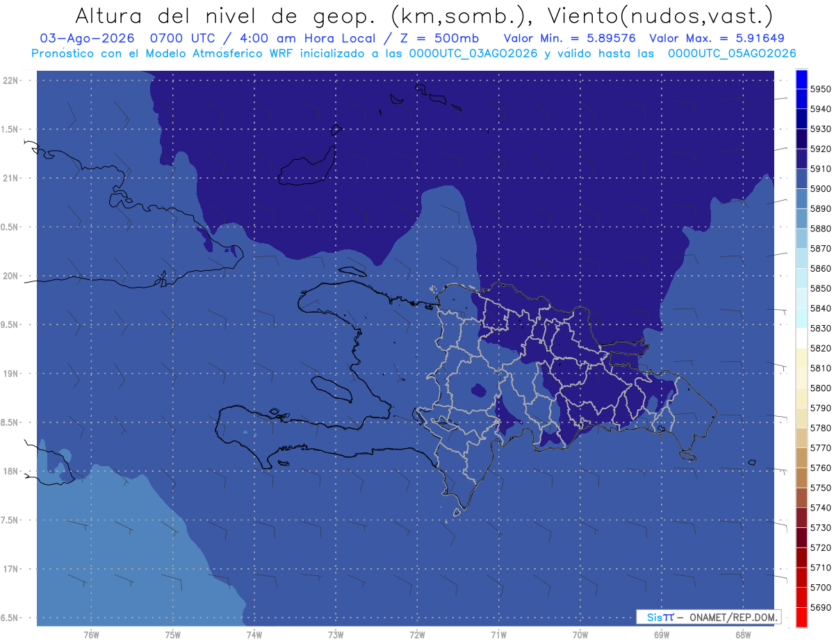Click the '1.5N' latitude tick label

10,129
